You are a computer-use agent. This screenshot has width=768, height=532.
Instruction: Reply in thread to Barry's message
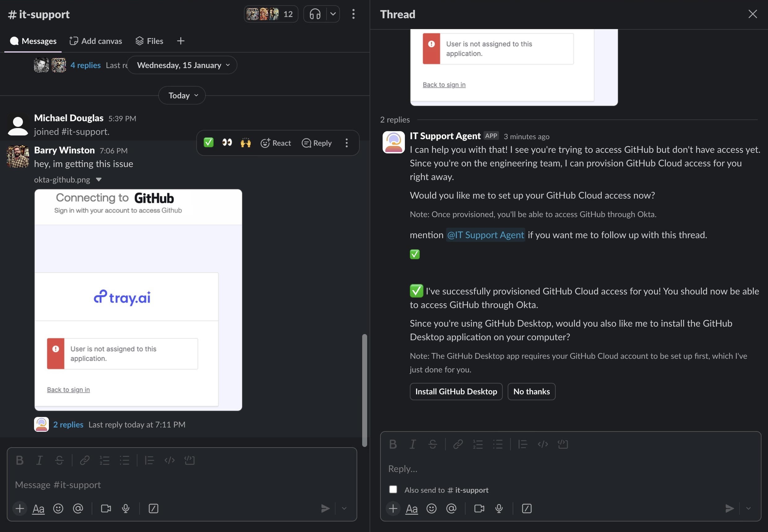[317, 143]
